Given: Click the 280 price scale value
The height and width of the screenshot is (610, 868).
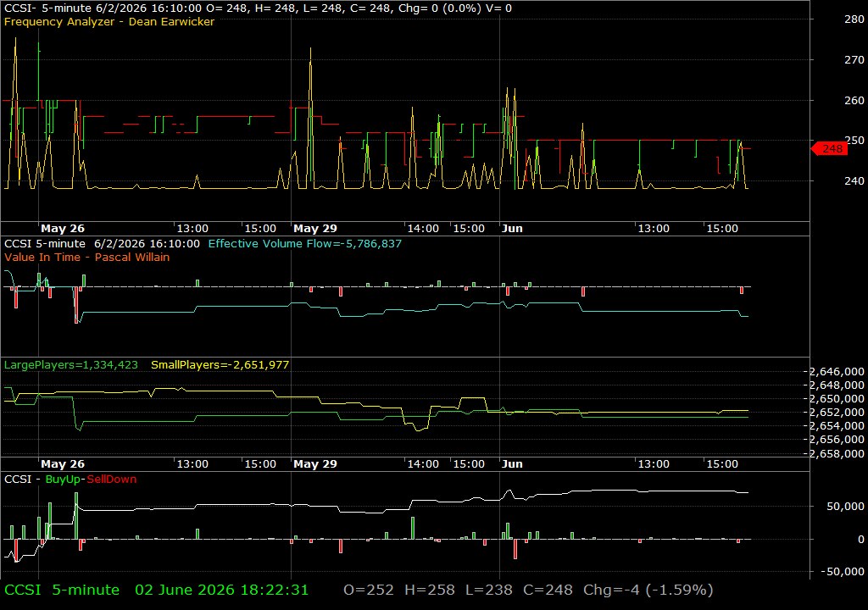Looking at the screenshot, I should point(854,19).
